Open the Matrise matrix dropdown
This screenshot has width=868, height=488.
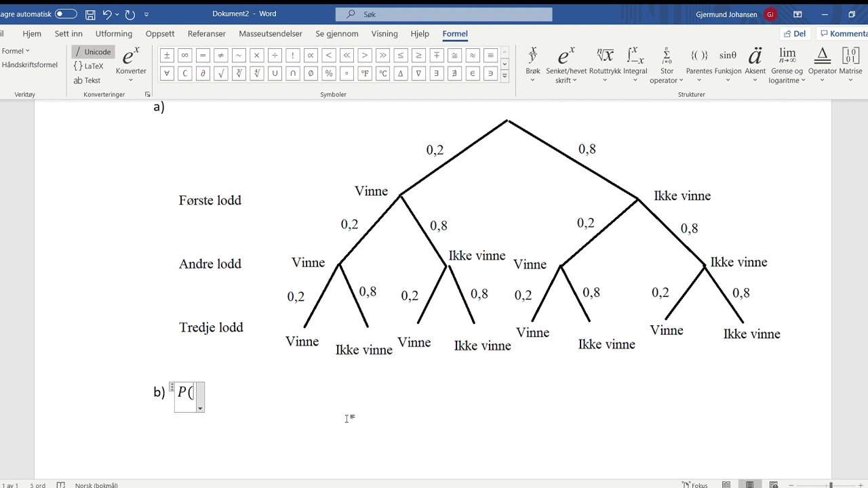pyautogui.click(x=850, y=65)
